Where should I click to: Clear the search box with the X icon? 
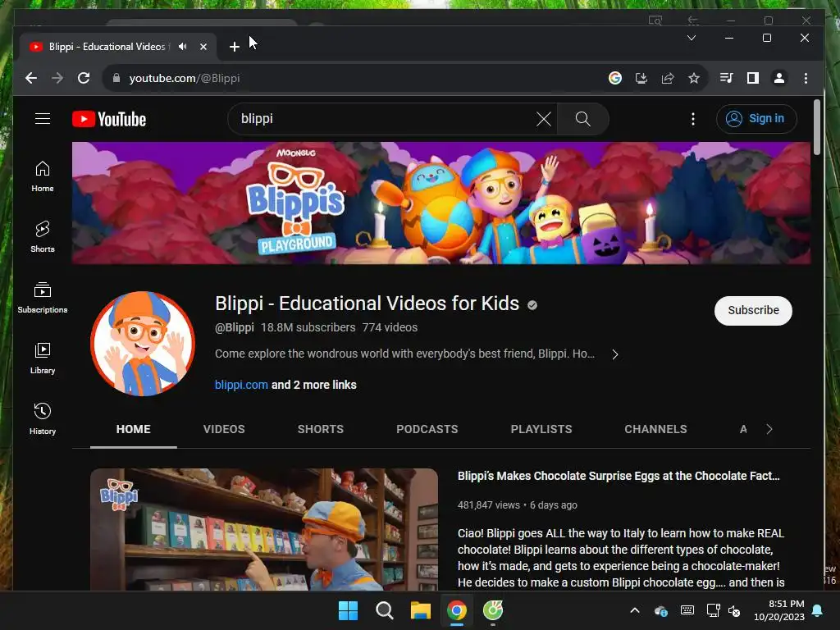[543, 119]
